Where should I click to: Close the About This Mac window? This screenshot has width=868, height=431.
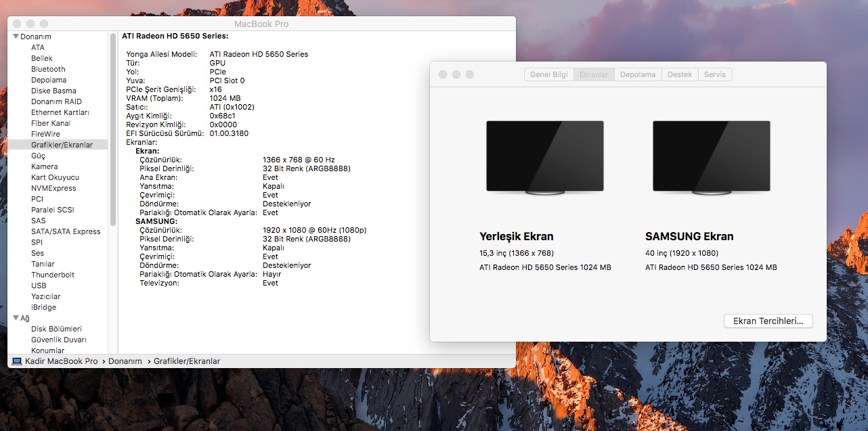pos(443,74)
